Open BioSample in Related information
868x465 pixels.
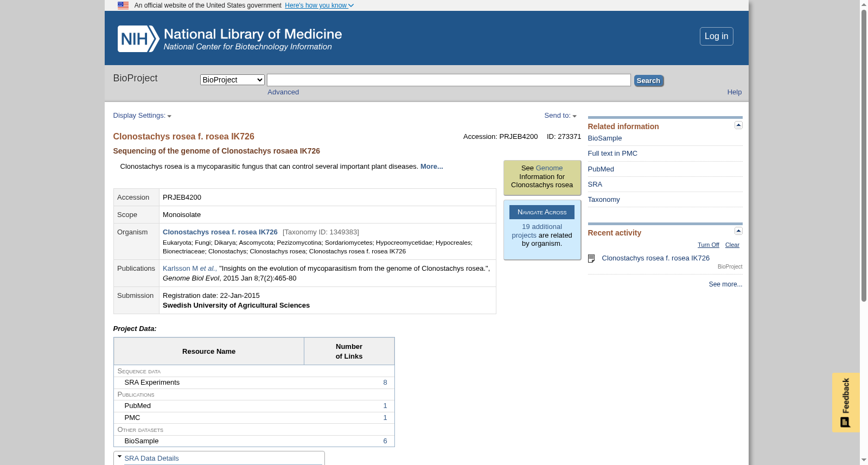604,138
